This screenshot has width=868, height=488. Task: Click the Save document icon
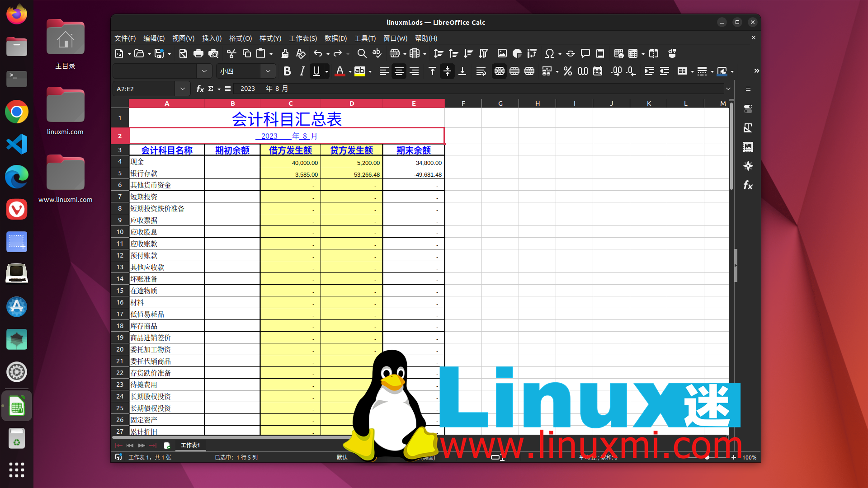pyautogui.click(x=159, y=54)
